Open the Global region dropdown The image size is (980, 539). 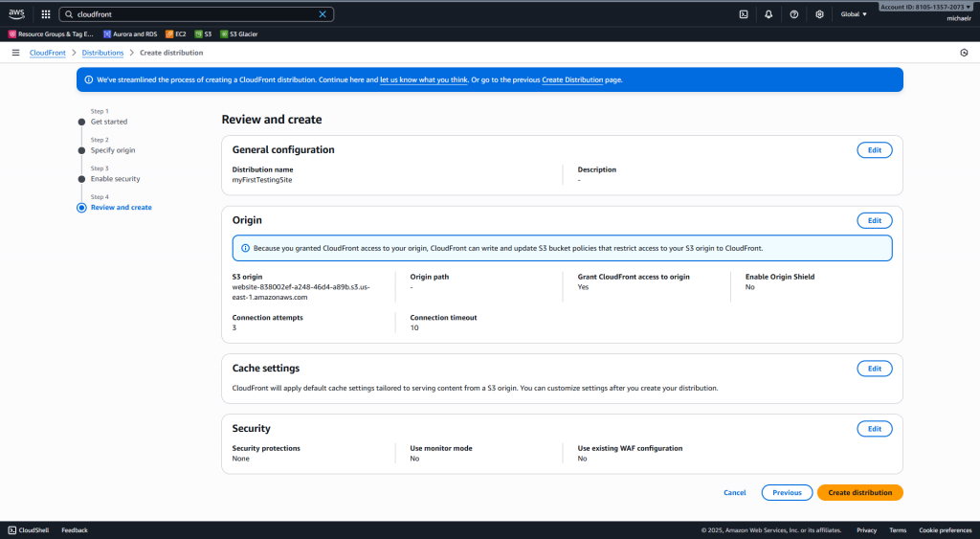click(854, 13)
